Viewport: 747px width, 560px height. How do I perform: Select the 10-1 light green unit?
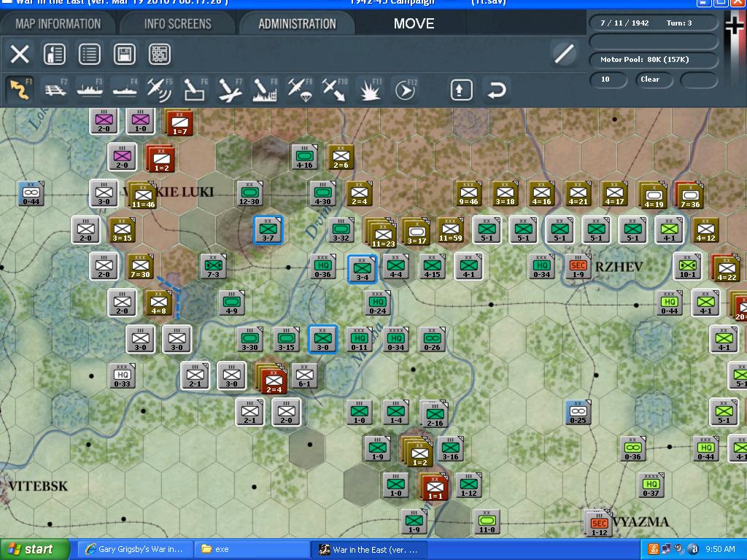[x=687, y=267]
